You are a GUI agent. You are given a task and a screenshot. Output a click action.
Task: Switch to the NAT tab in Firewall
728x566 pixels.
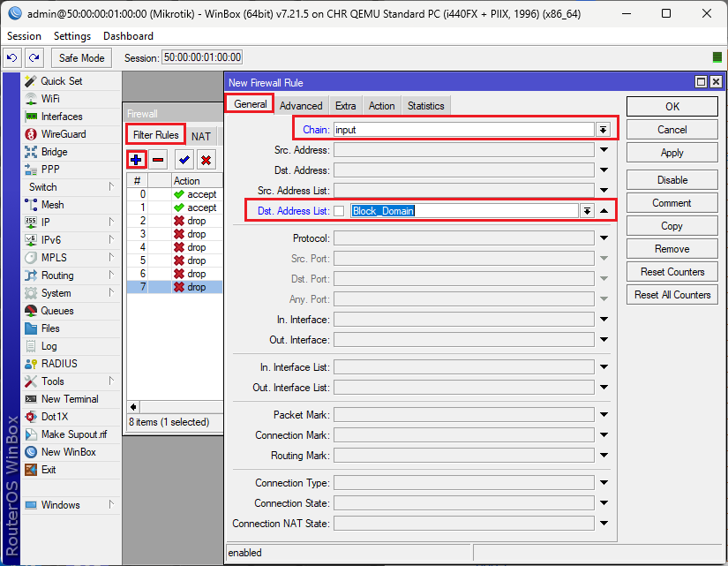[x=201, y=136]
